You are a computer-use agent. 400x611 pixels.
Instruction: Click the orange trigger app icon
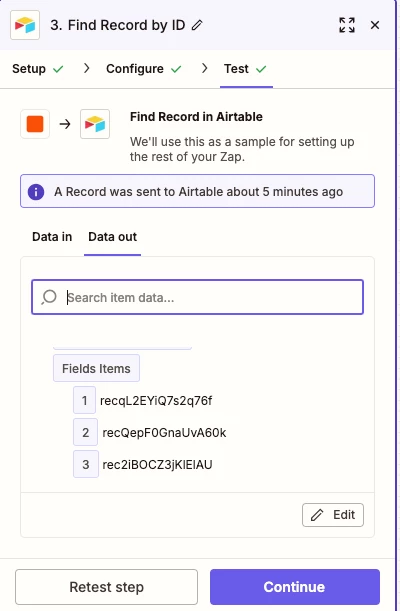pyautogui.click(x=35, y=124)
